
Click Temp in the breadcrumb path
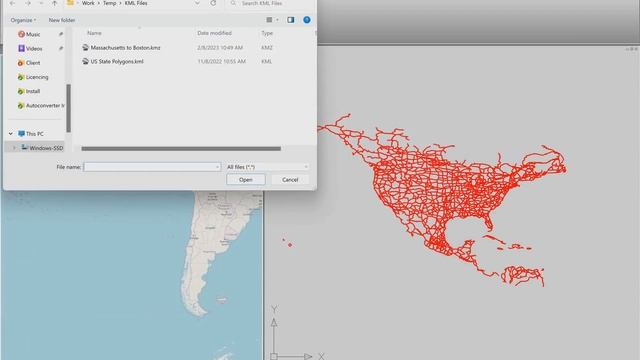tap(109, 3)
